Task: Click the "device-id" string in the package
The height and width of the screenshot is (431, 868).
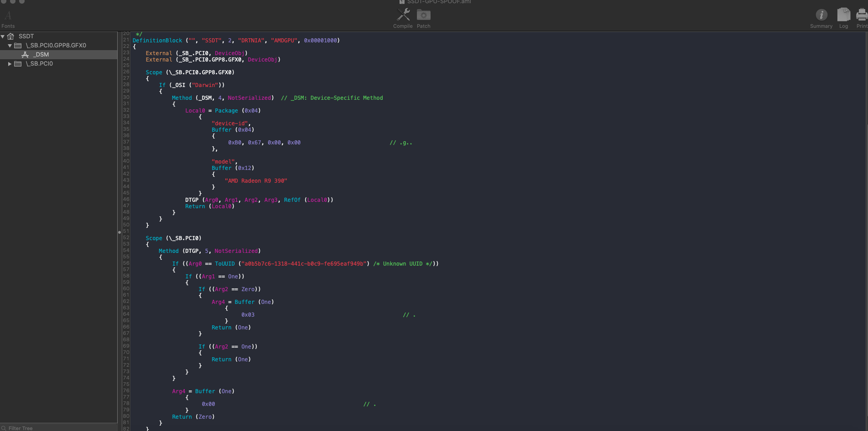Action: 230,123
